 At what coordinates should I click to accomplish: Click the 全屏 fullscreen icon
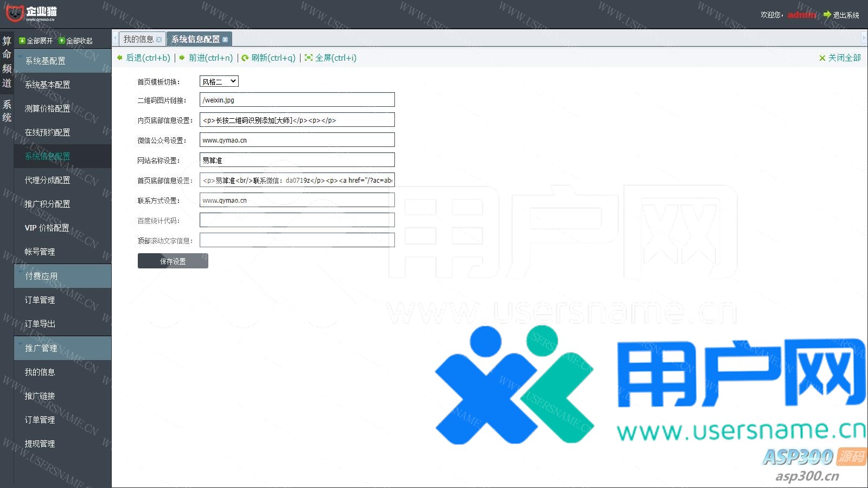309,57
